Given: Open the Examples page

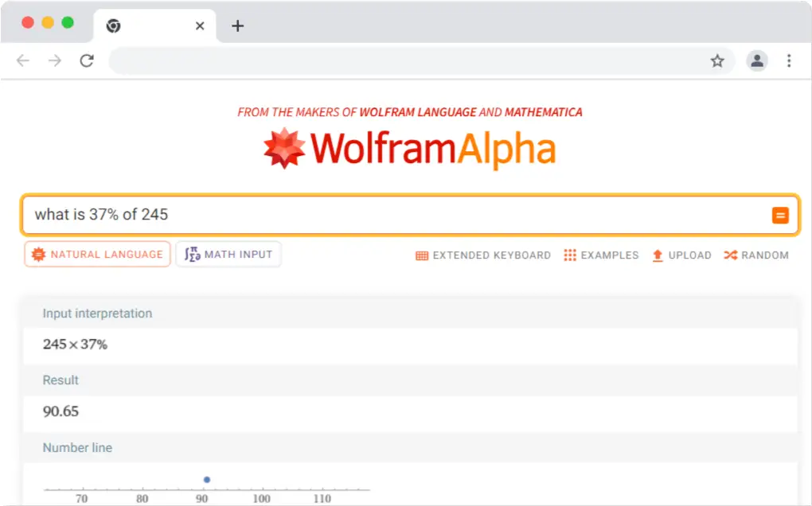Looking at the screenshot, I should (x=601, y=255).
